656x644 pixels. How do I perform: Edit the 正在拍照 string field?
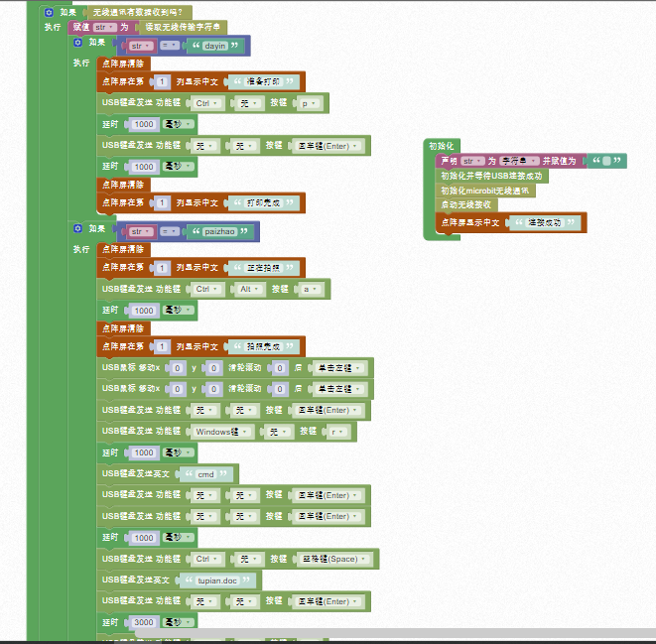pos(264,268)
